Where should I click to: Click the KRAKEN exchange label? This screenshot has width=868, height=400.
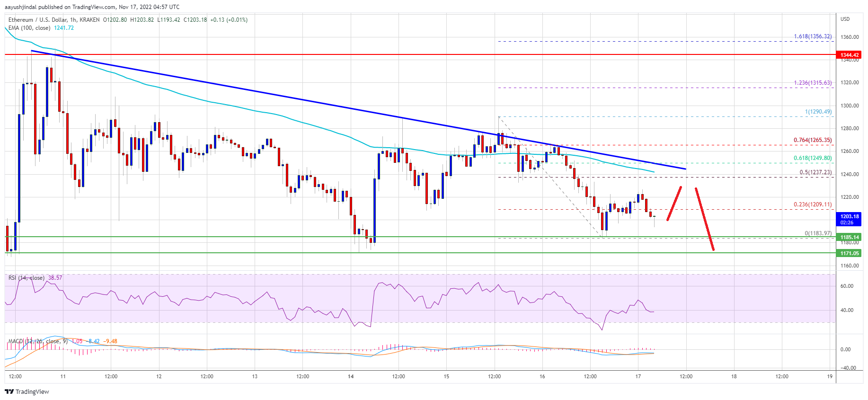pos(90,20)
